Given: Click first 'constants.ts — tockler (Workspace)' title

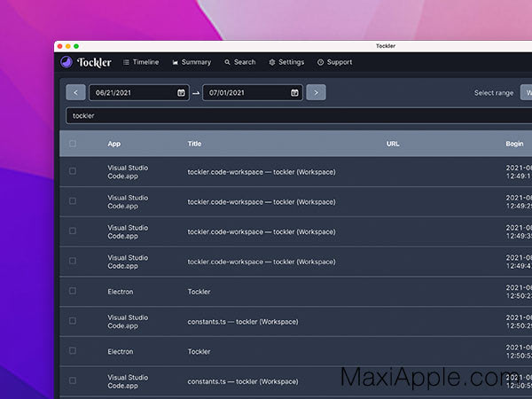Looking at the screenshot, I should pyautogui.click(x=243, y=322).
